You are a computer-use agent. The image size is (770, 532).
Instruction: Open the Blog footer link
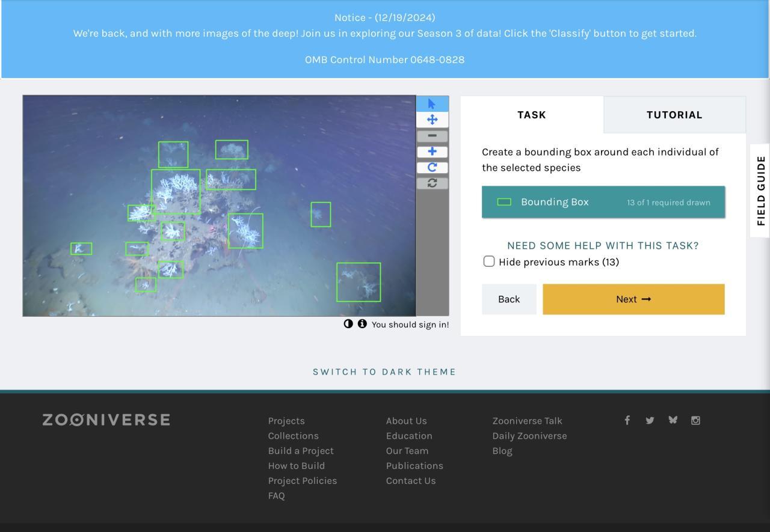(502, 451)
